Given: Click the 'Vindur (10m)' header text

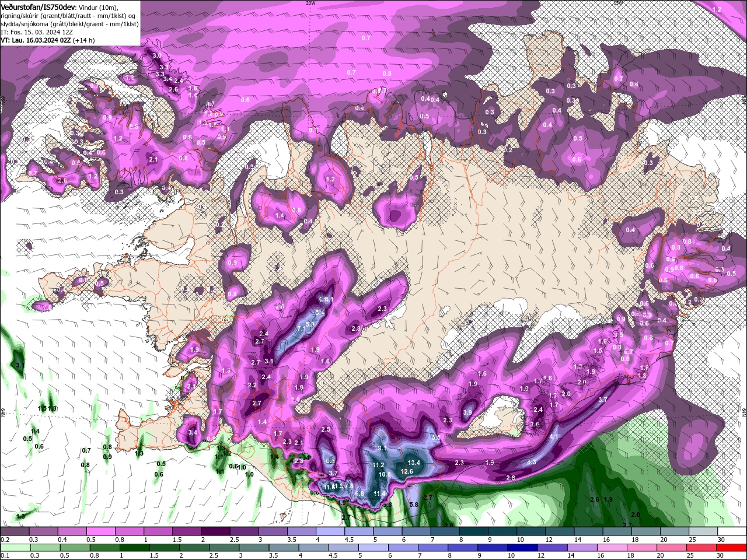Looking at the screenshot, I should tap(98, 7).
